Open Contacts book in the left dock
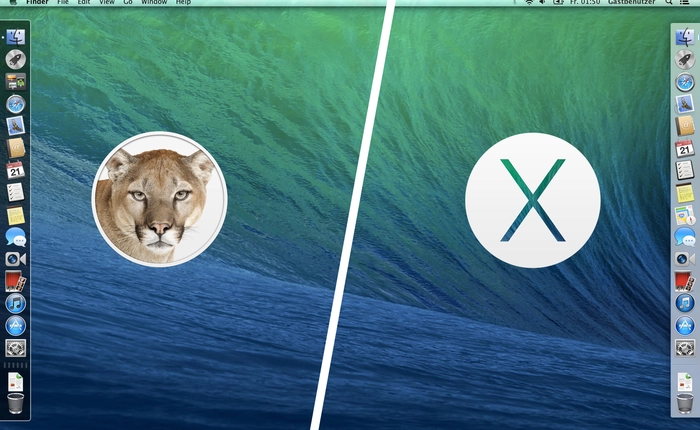Image resolution: width=700 pixels, height=430 pixels. click(16, 148)
